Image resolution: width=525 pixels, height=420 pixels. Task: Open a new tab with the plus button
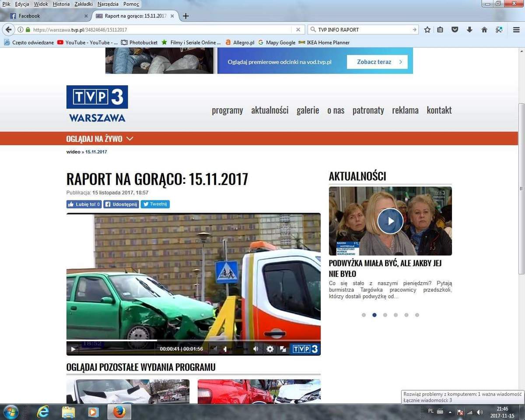[185, 16]
